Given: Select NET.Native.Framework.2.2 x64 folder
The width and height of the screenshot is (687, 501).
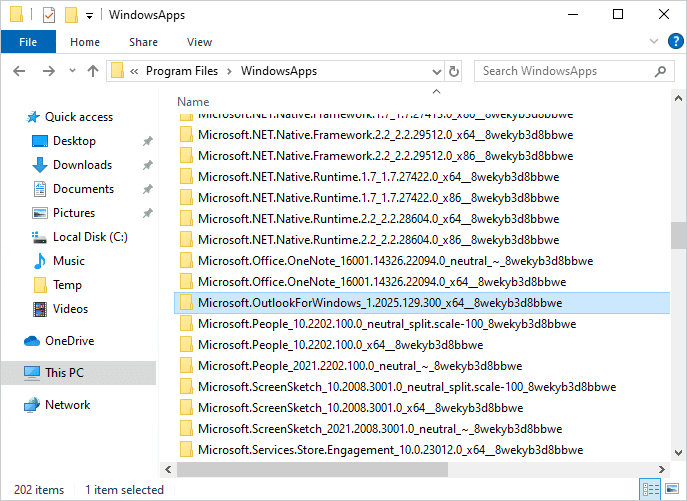Looking at the screenshot, I should [386, 135].
